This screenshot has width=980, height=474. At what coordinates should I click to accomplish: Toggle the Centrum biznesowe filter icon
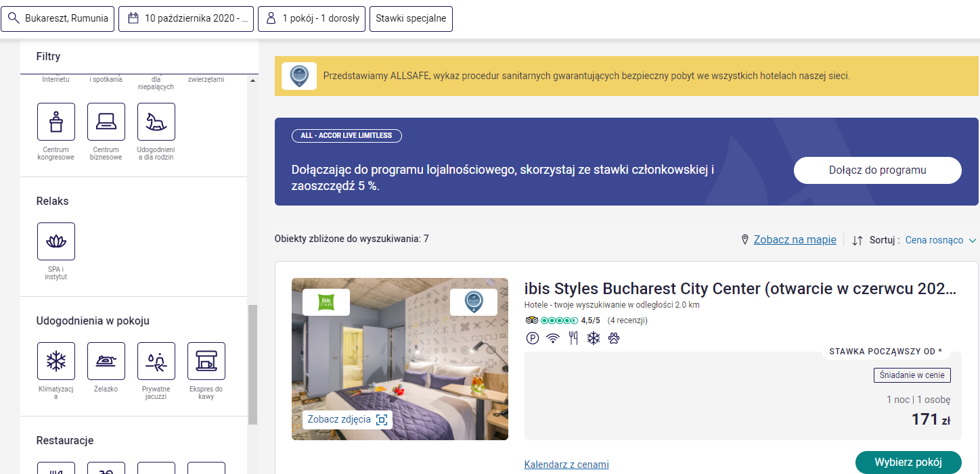[x=106, y=122]
